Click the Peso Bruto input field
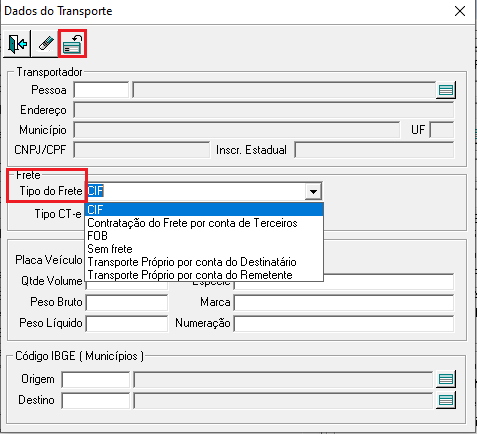The width and height of the screenshot is (477, 434). tap(127, 303)
